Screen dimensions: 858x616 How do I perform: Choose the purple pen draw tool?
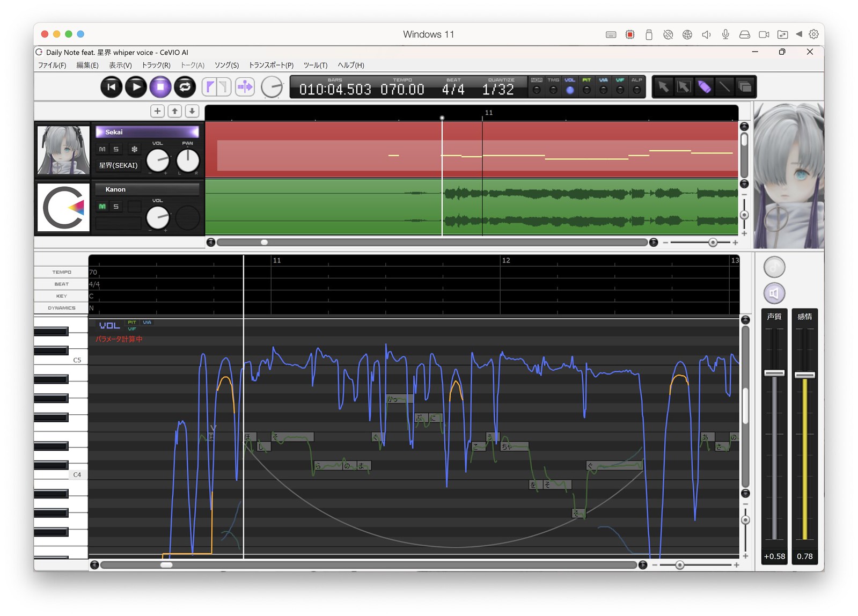[704, 87]
